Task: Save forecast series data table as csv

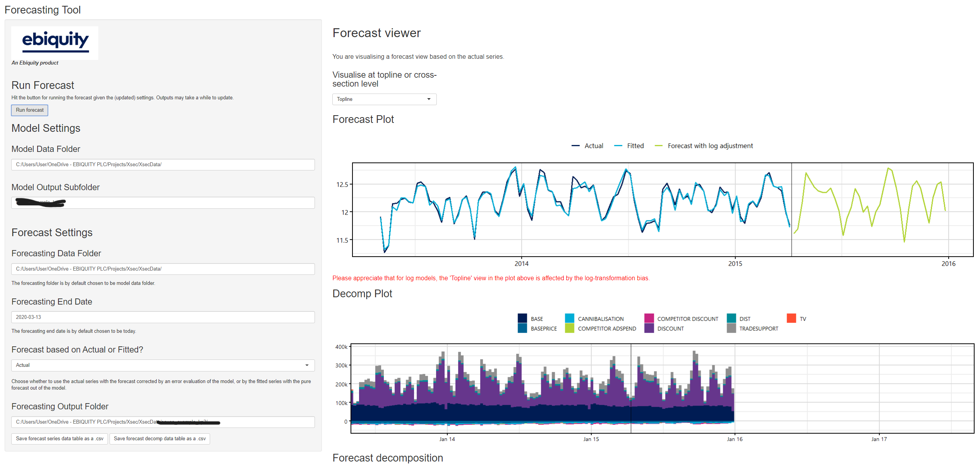Action: [x=60, y=439]
